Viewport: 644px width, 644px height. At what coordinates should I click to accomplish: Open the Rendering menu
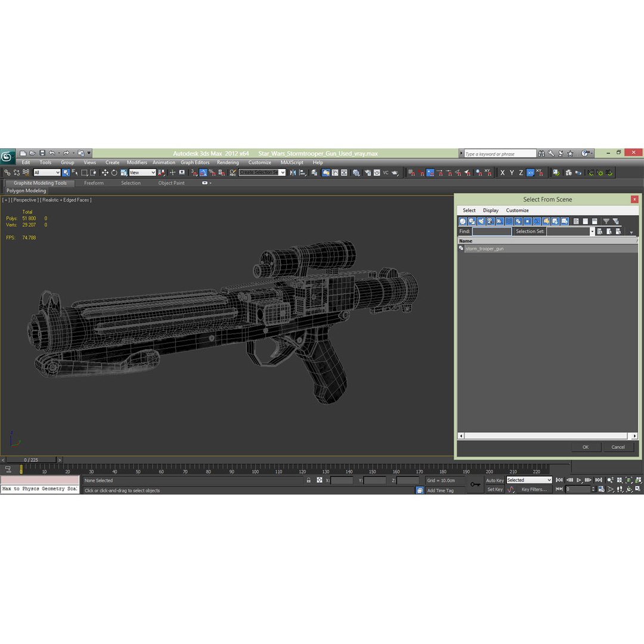coord(228,163)
